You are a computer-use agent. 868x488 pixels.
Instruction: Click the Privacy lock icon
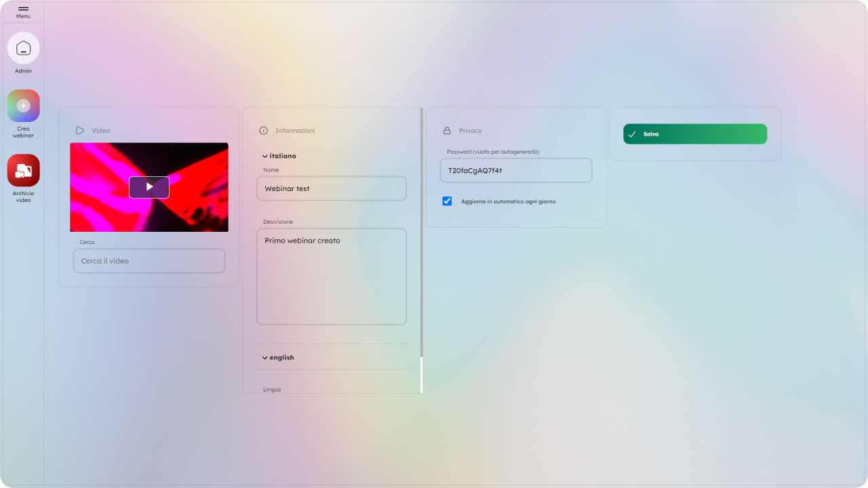(x=447, y=130)
